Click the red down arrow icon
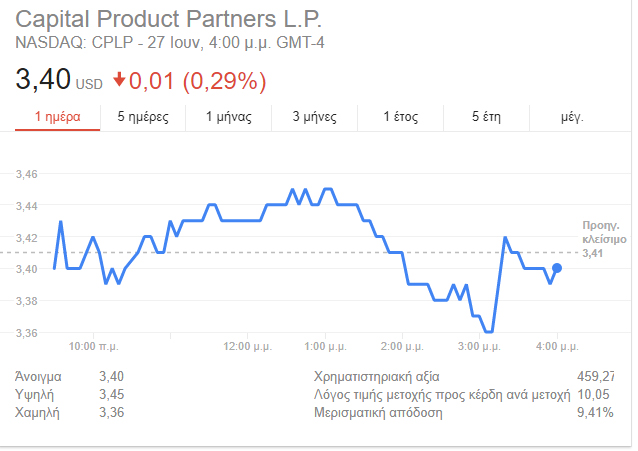Screen dimensions: 638x451 [119, 78]
